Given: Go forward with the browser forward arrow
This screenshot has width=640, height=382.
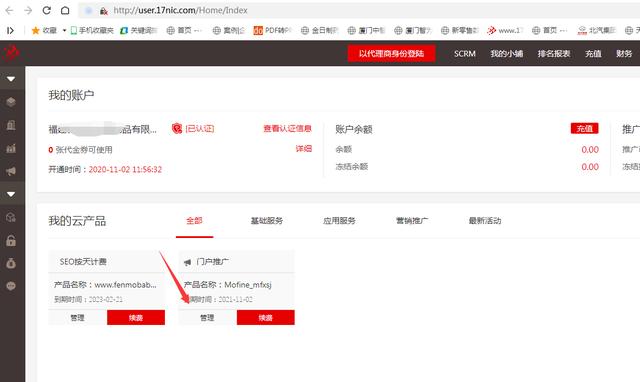Looking at the screenshot, I should [x=28, y=11].
